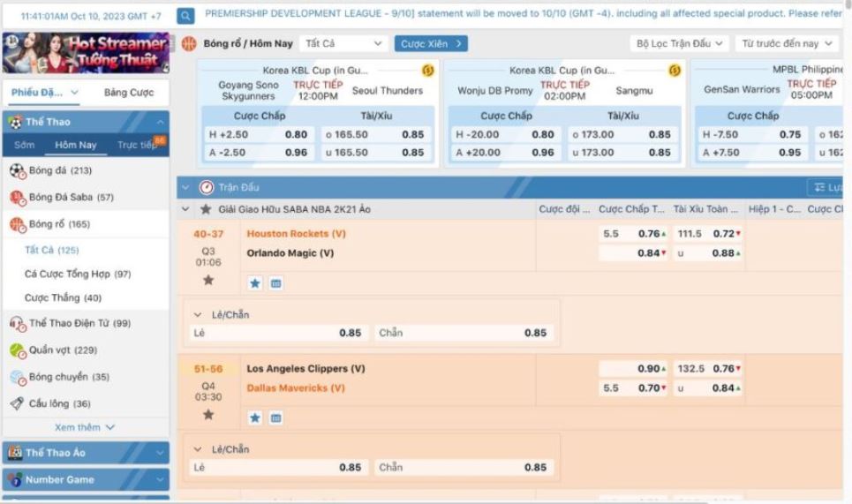The image size is (852, 504).
Task: Select H +2.50 odds 0.80
Action: point(258,135)
